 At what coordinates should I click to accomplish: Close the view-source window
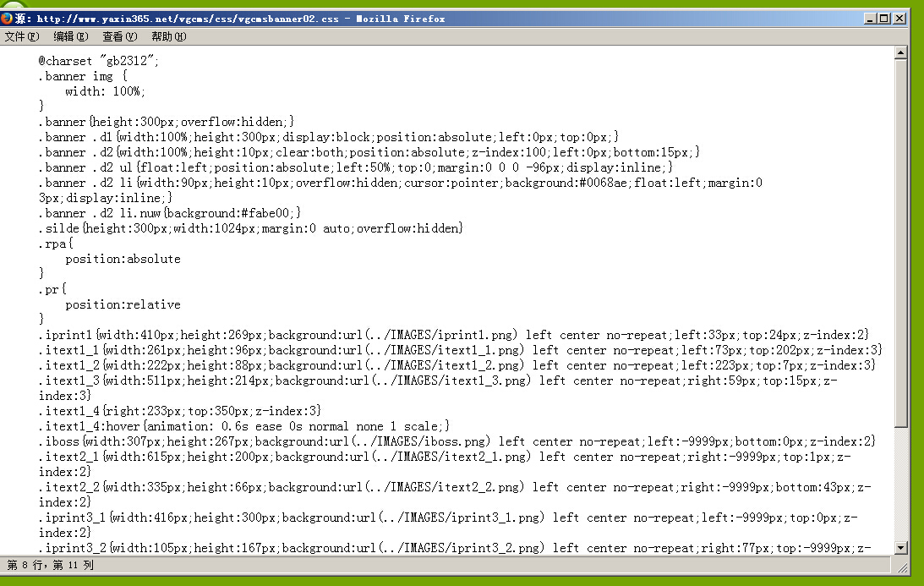(899, 18)
